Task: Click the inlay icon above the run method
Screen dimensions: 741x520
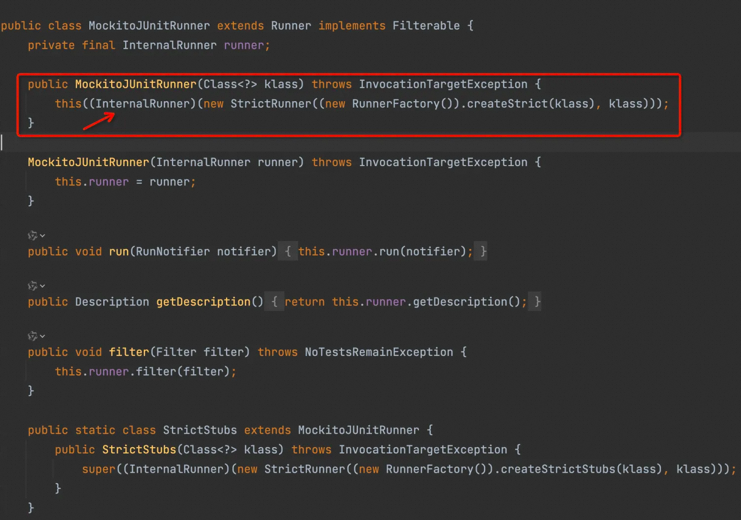Action: (33, 235)
